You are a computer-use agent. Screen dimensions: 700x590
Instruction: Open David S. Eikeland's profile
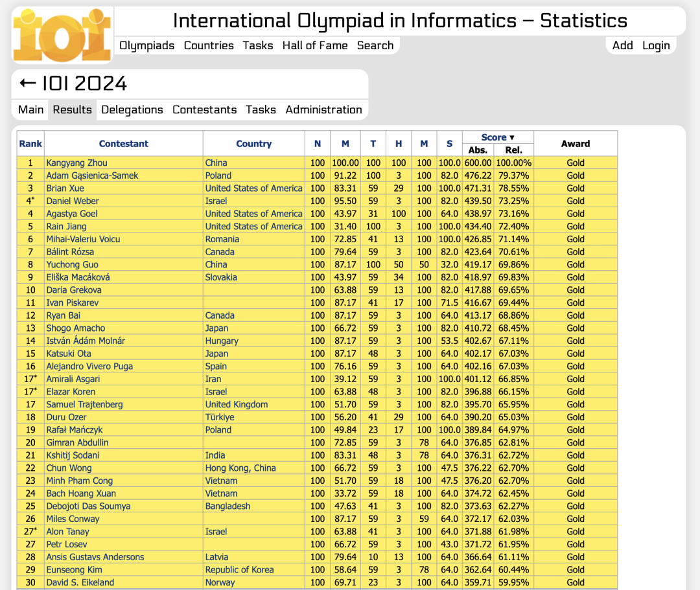click(x=80, y=582)
